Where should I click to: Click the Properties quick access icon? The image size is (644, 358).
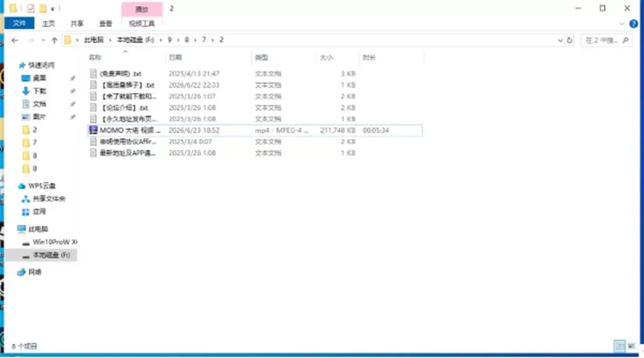(30, 8)
